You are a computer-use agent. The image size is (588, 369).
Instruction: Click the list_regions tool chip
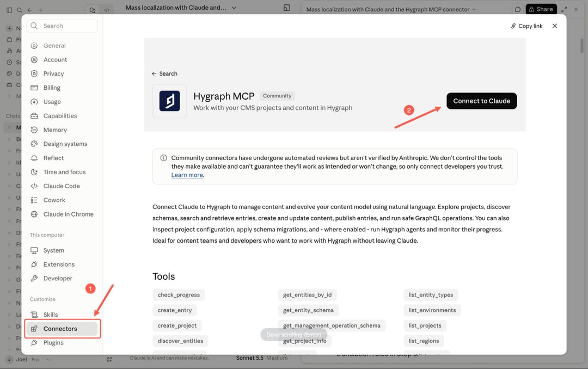tap(424, 341)
